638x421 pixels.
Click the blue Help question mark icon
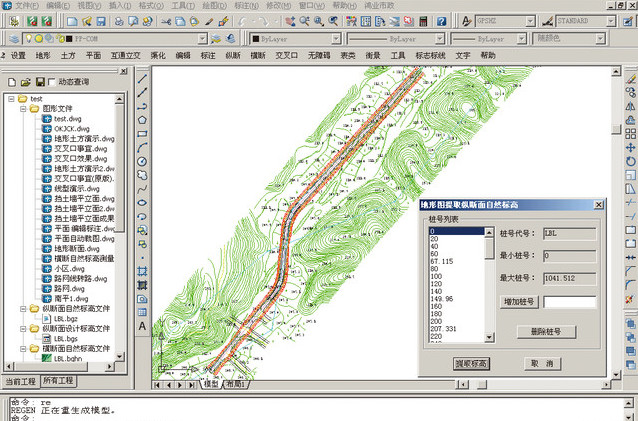pyautogui.click(x=441, y=21)
